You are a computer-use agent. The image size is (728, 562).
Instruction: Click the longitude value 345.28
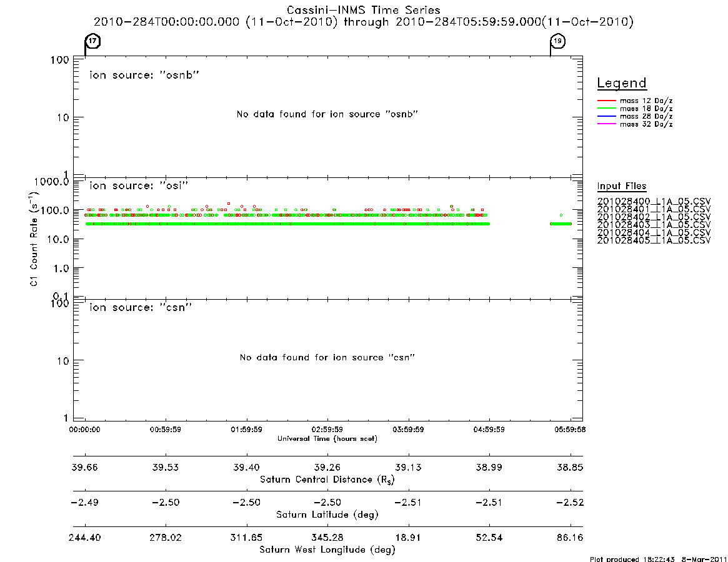(x=327, y=538)
